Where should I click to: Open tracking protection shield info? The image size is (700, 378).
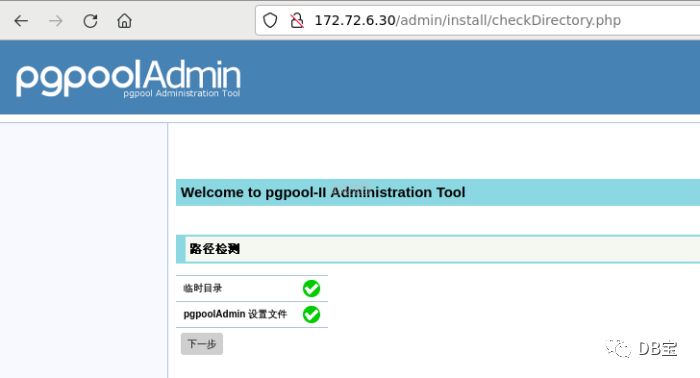[270, 20]
